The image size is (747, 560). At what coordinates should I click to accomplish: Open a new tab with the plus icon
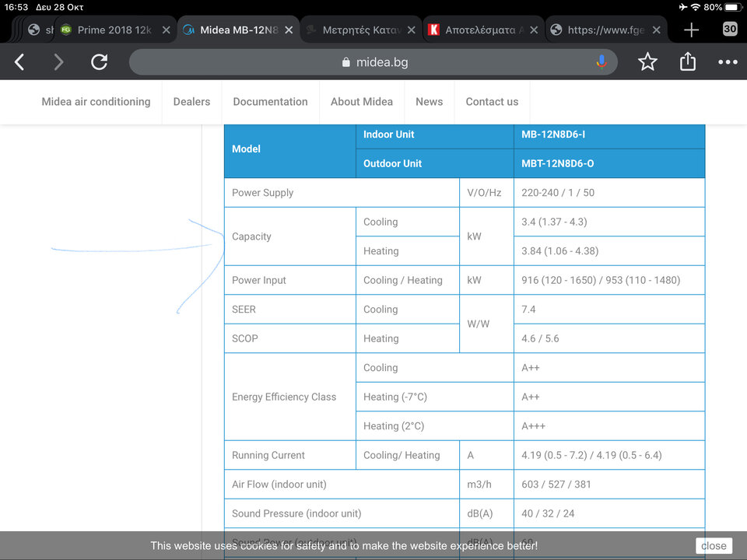(x=691, y=30)
